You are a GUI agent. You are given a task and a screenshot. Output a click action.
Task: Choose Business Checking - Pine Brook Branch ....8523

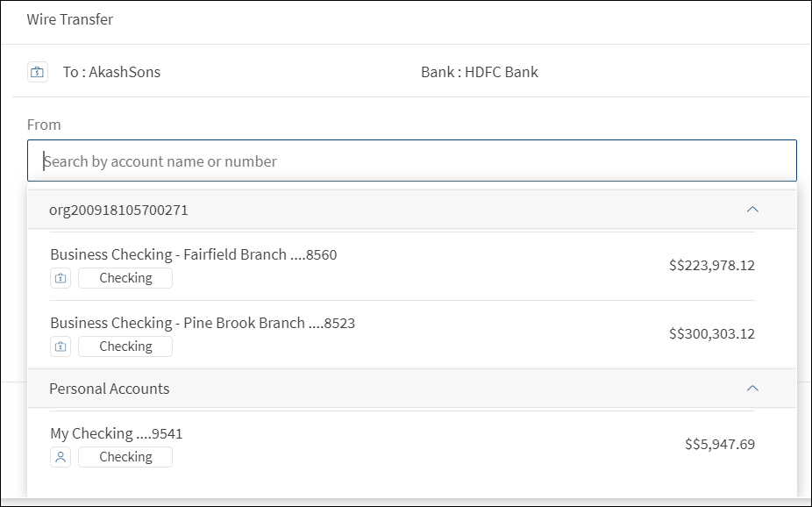click(x=203, y=324)
